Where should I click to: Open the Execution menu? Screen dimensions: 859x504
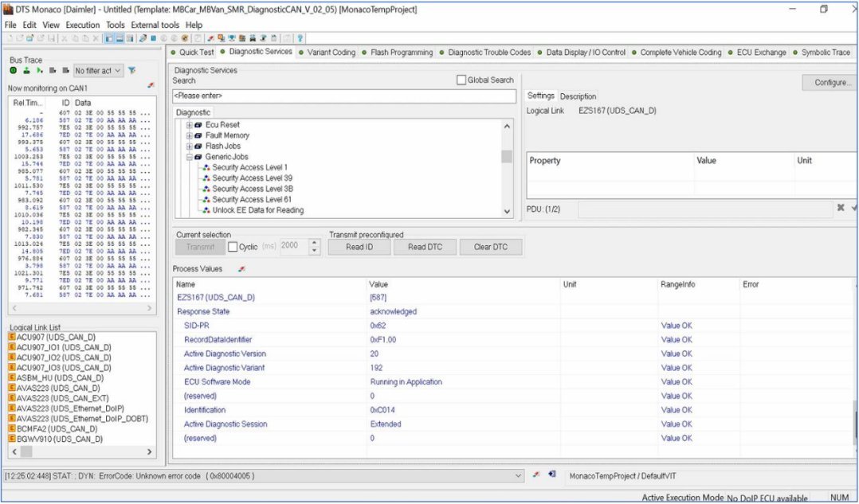coord(83,25)
